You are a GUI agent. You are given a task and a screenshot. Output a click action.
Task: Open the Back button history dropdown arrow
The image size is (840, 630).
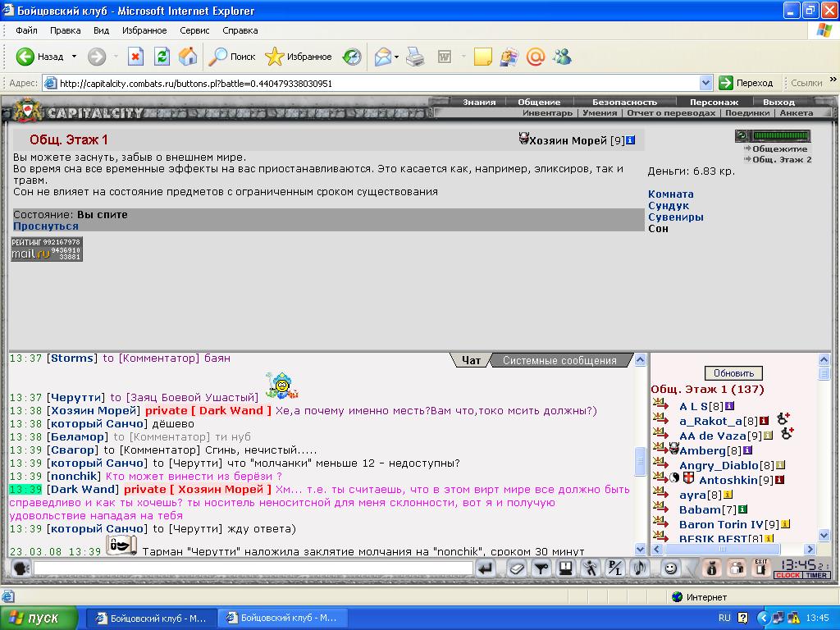click(x=74, y=57)
